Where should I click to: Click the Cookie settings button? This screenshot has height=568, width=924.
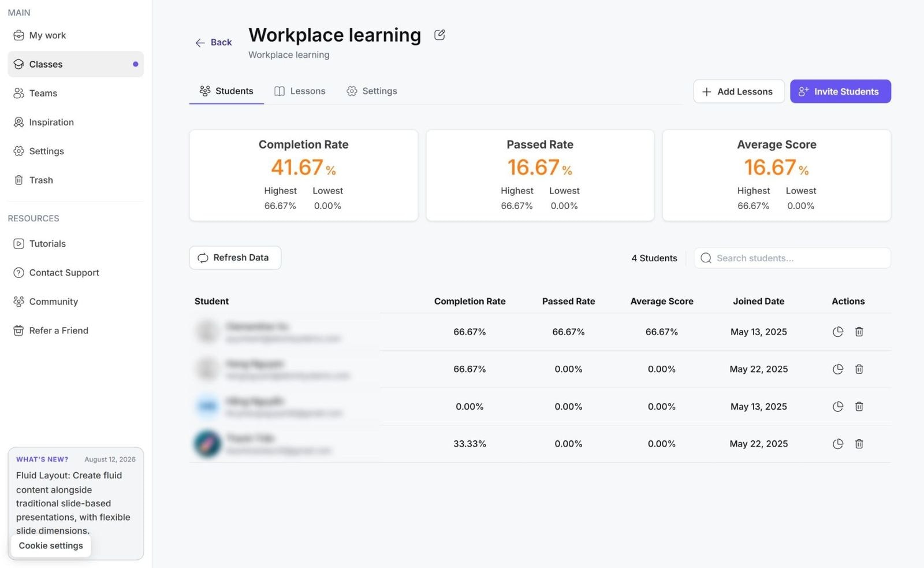[x=51, y=545]
